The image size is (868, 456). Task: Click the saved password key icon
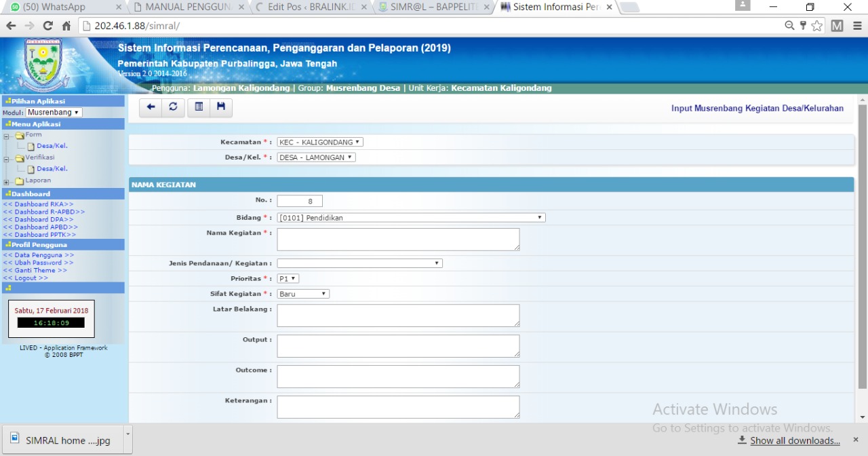click(x=803, y=26)
